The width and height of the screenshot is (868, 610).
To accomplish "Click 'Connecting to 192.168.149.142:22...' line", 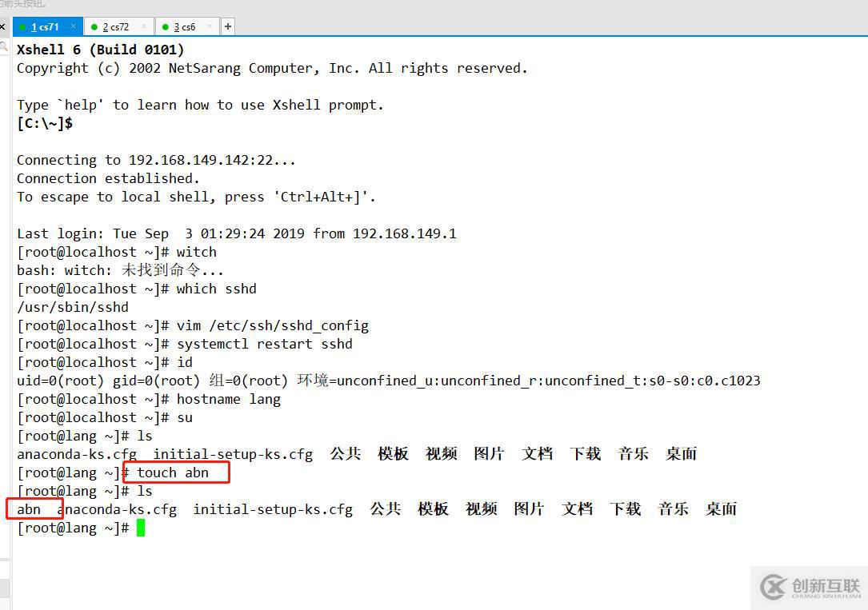I will 156,161.
